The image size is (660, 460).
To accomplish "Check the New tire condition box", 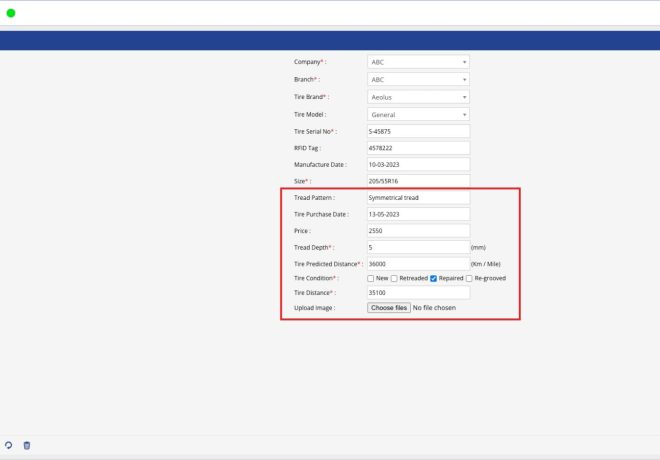I will click(x=372, y=278).
